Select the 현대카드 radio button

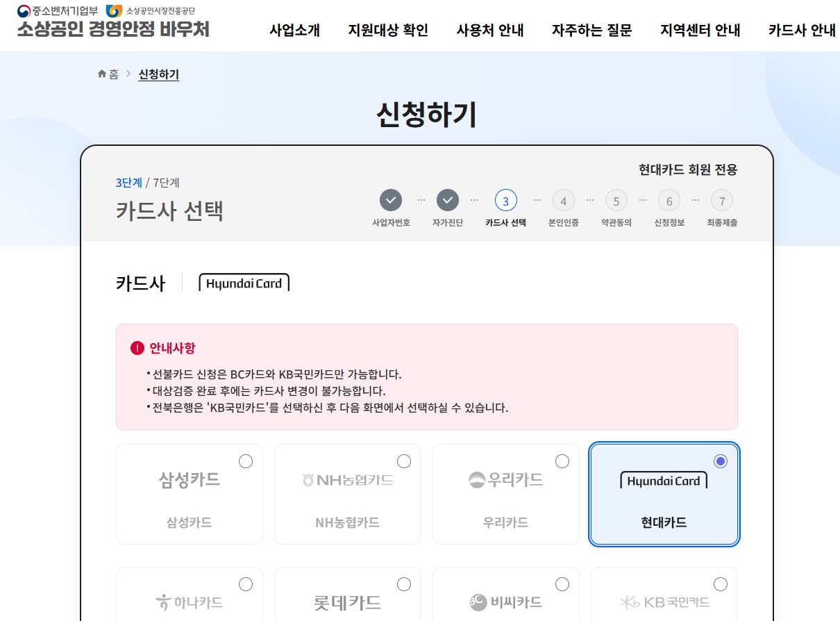pyautogui.click(x=721, y=461)
